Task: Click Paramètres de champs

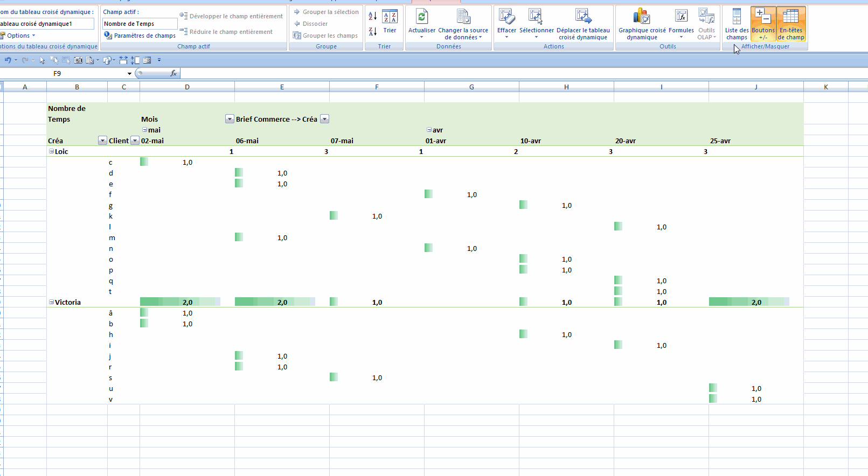Action: coord(140,36)
